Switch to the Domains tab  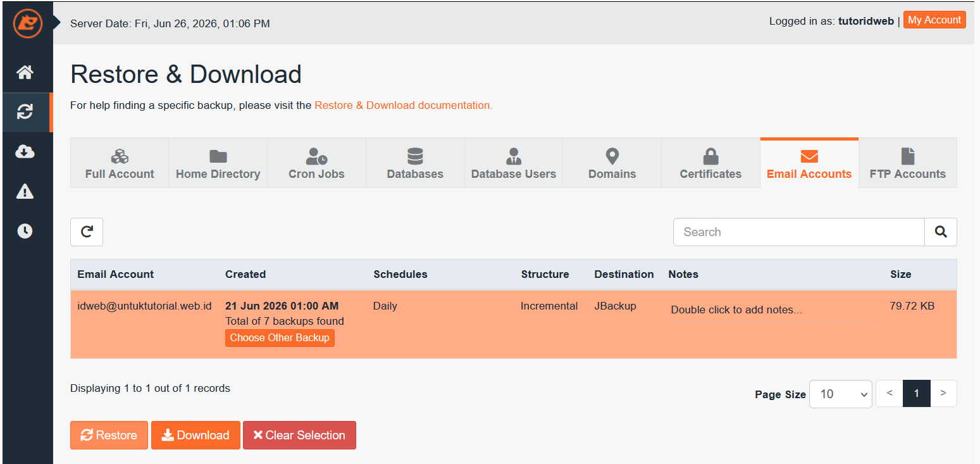tap(612, 163)
